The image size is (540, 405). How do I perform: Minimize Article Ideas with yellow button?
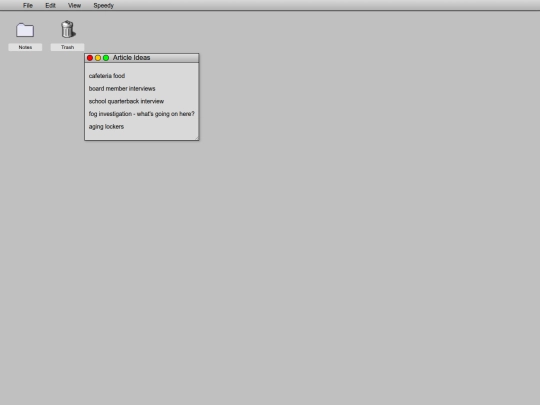(98, 58)
